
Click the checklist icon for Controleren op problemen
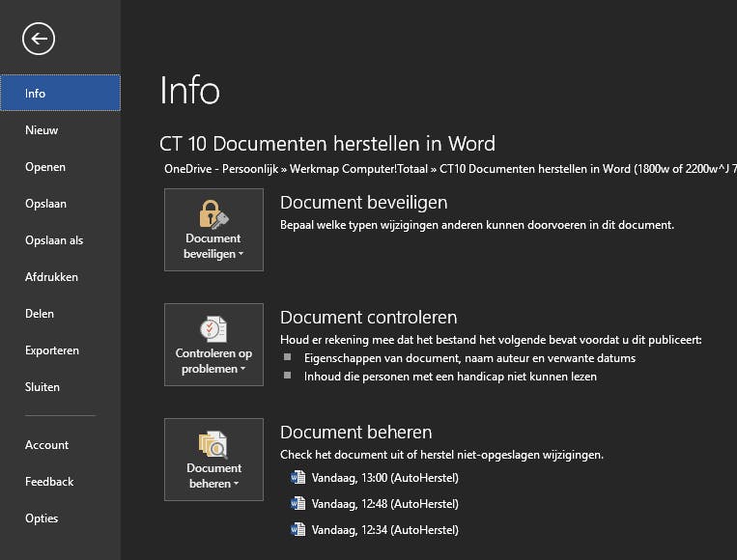click(x=213, y=329)
